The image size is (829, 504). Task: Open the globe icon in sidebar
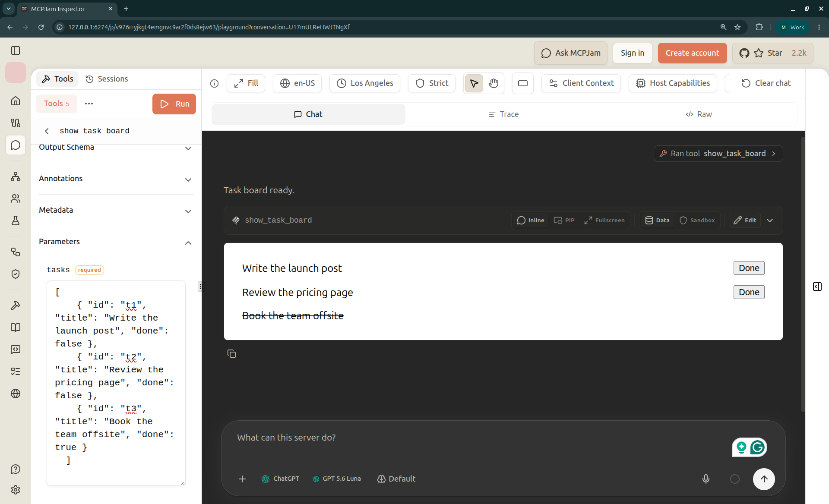[x=16, y=394]
